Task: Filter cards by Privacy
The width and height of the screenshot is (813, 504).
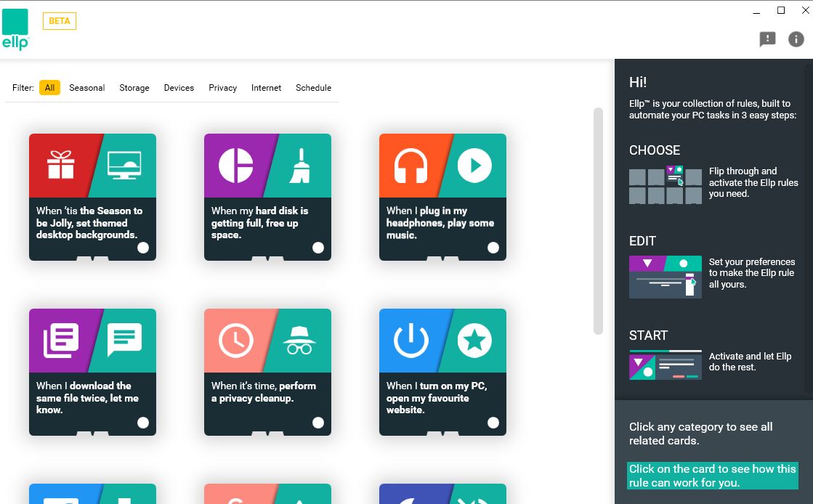Action: coord(222,88)
